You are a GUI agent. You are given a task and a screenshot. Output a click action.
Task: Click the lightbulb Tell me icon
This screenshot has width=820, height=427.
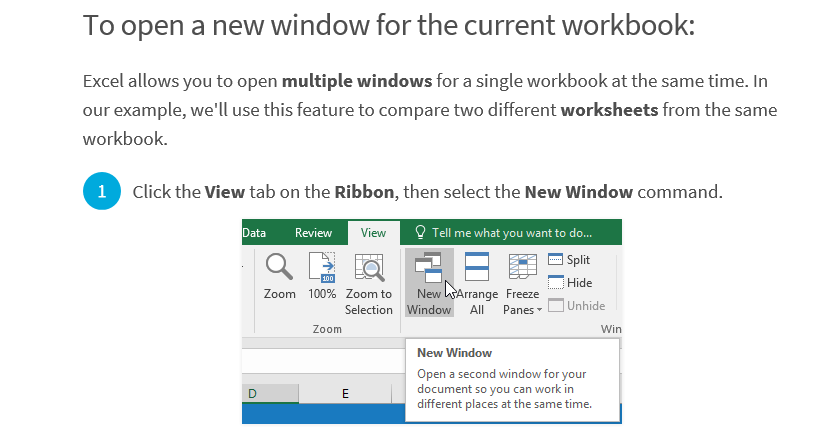pos(420,232)
